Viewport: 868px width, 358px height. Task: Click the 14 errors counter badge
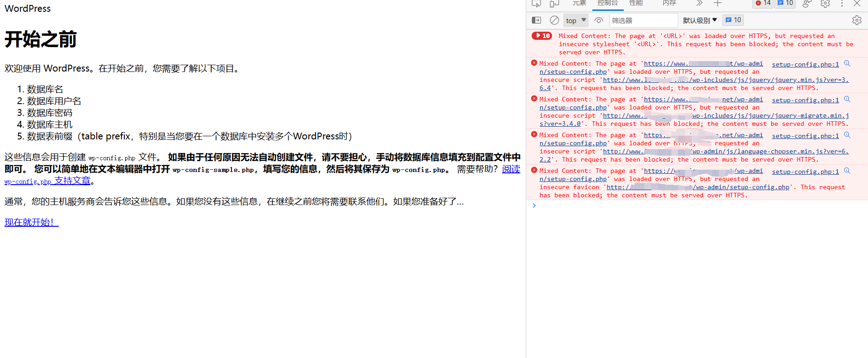click(x=763, y=3)
